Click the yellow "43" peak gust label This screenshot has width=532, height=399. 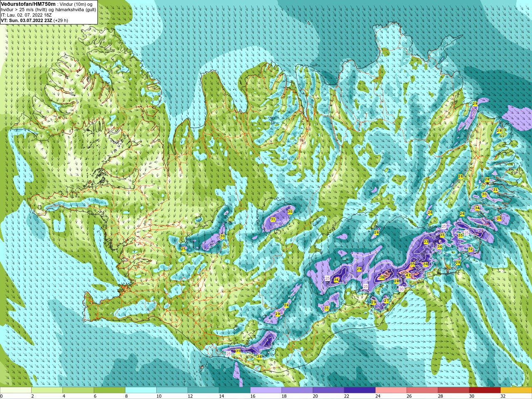coord(408,275)
